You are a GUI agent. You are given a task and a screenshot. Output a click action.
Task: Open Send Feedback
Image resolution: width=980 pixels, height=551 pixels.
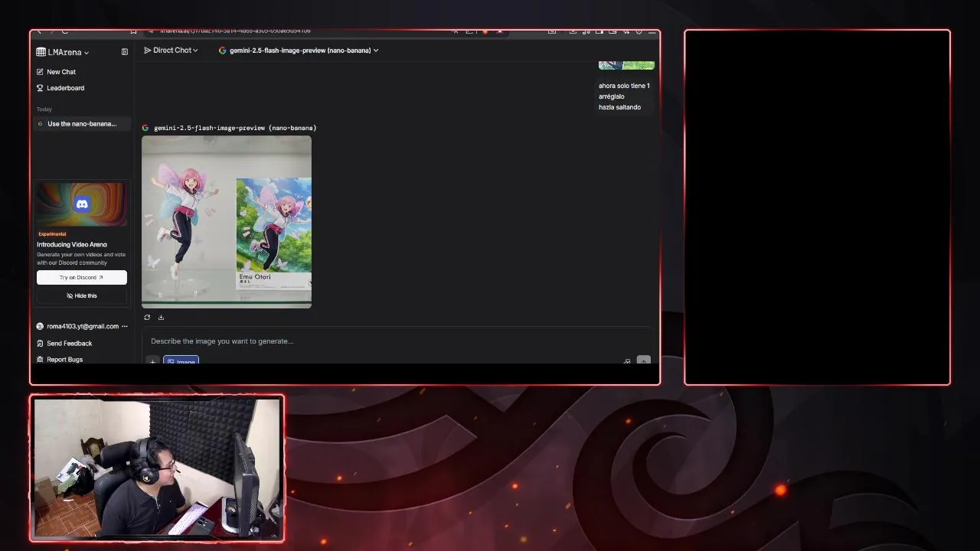64,344
